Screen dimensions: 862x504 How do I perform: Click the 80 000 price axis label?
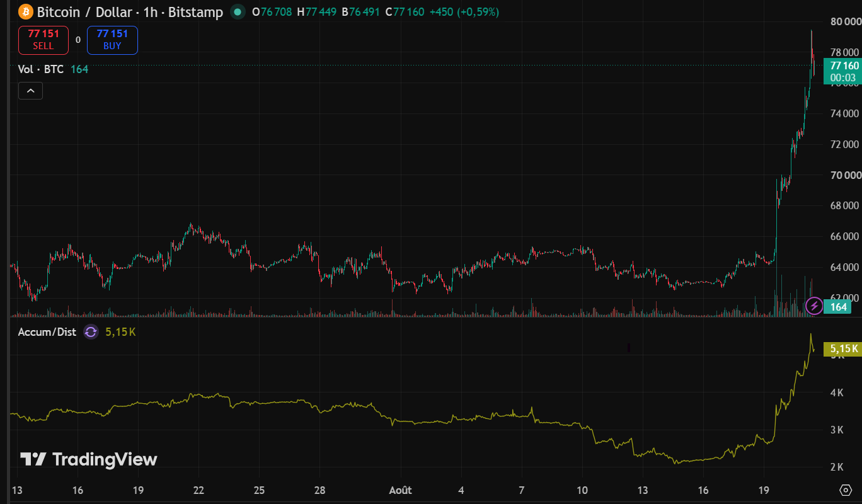[x=845, y=21]
